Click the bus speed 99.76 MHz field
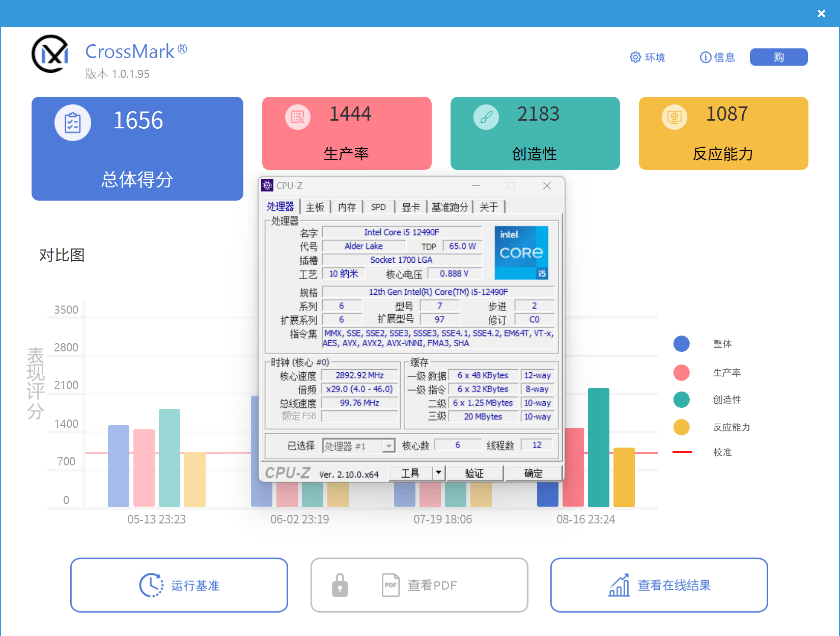Image resolution: width=840 pixels, height=636 pixels. (x=359, y=403)
